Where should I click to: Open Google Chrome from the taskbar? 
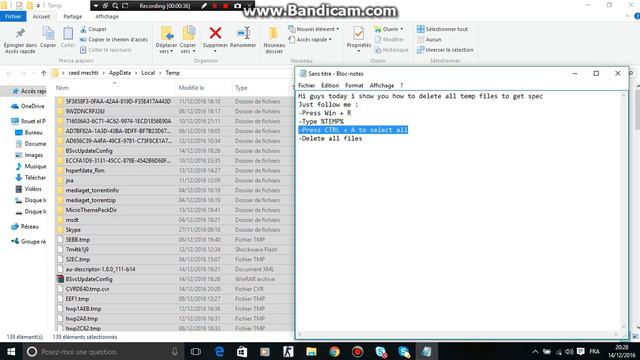[334, 351]
